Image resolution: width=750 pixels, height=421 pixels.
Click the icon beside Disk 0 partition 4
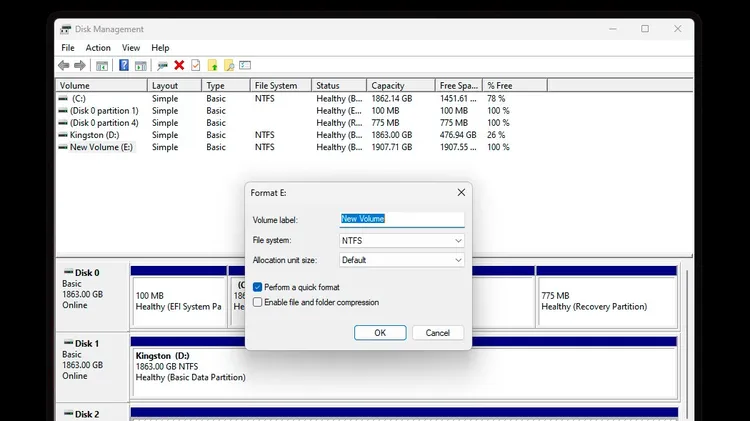tap(63, 123)
